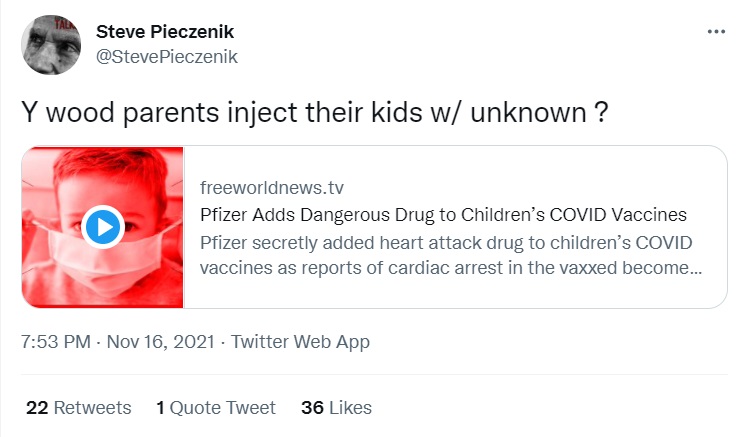
Task: Open the Steve Pieczenik display name link
Action: pyautogui.click(x=167, y=32)
